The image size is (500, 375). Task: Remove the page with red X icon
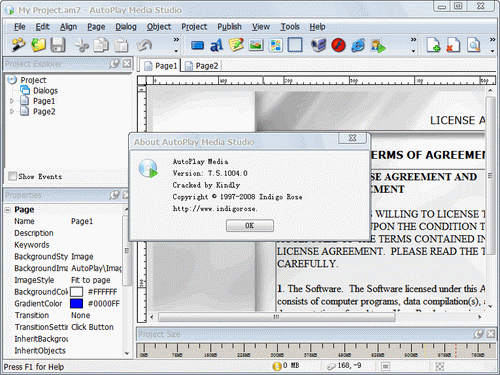[x=453, y=45]
